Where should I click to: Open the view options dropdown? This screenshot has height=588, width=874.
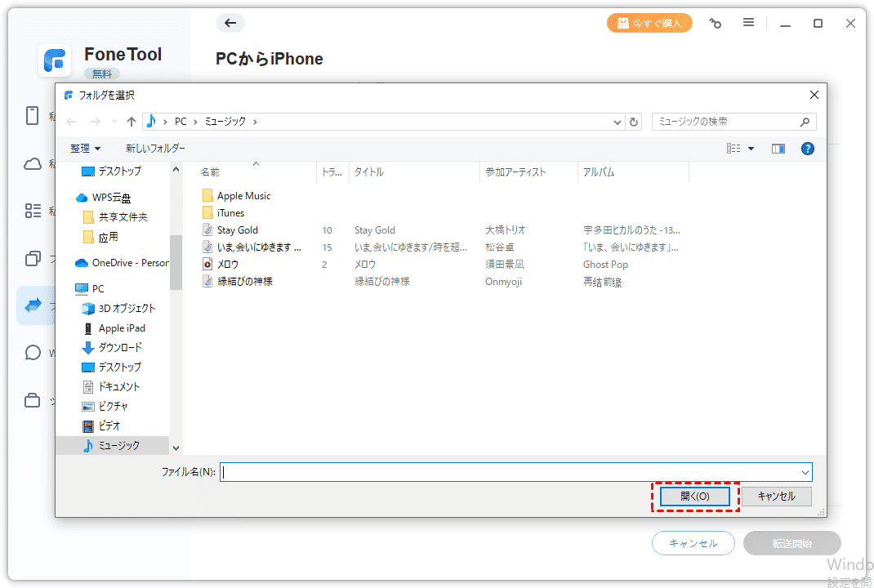point(751,149)
